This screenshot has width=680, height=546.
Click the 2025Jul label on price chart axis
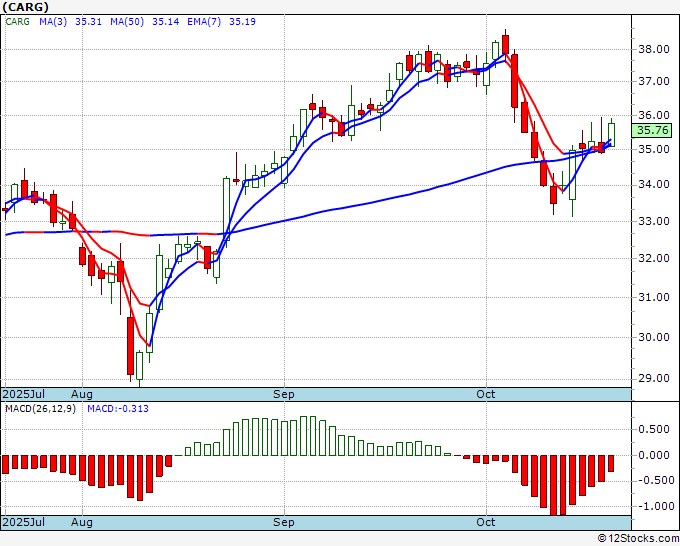[x=24, y=394]
